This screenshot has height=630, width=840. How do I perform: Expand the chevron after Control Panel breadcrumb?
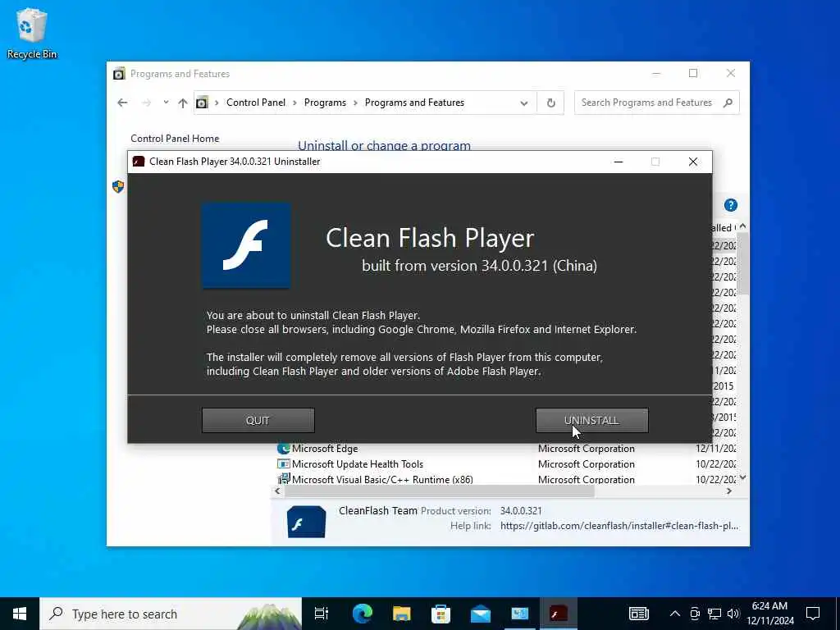pyautogui.click(x=294, y=103)
